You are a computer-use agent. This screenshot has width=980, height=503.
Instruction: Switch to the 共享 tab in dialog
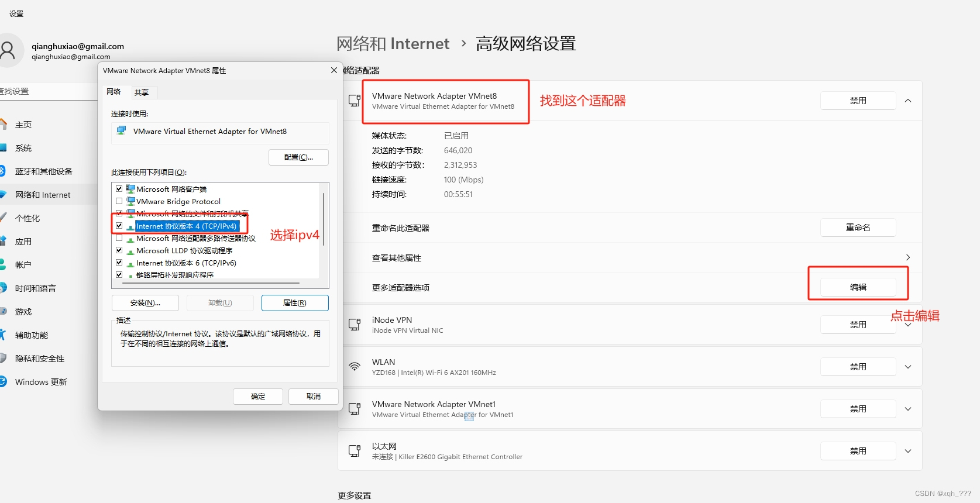point(142,92)
